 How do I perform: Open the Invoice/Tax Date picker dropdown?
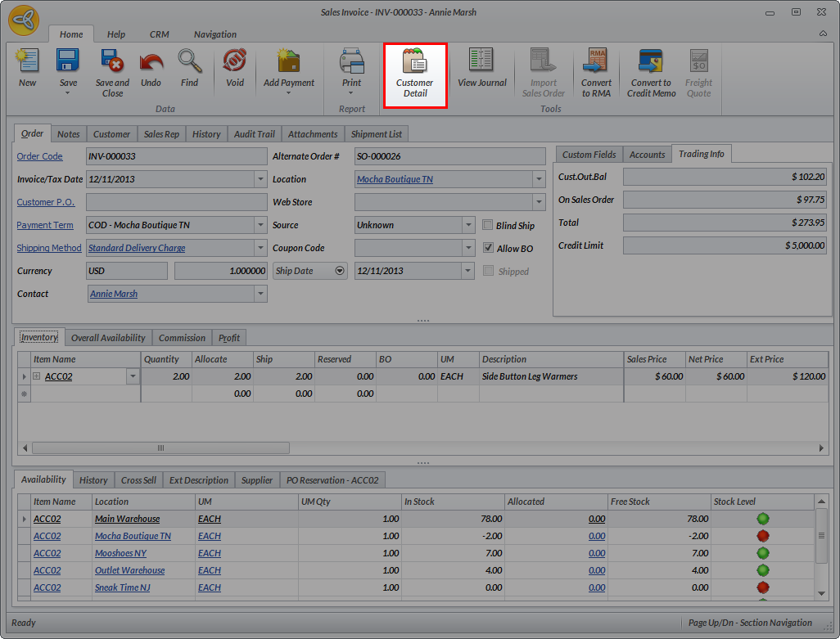(260, 179)
